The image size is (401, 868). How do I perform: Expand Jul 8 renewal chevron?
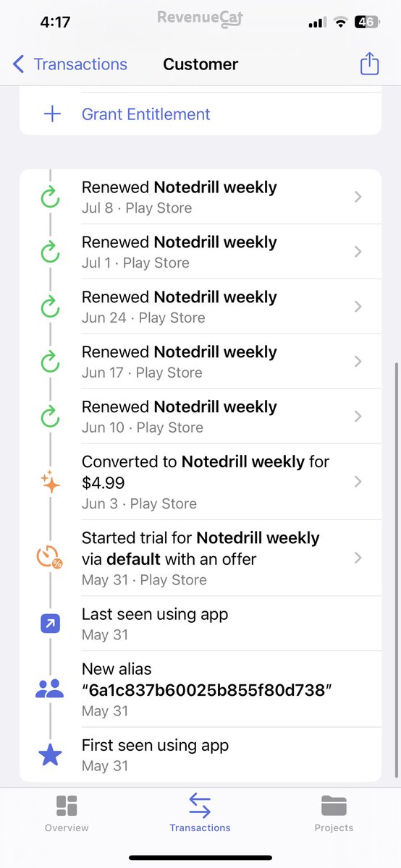(358, 197)
